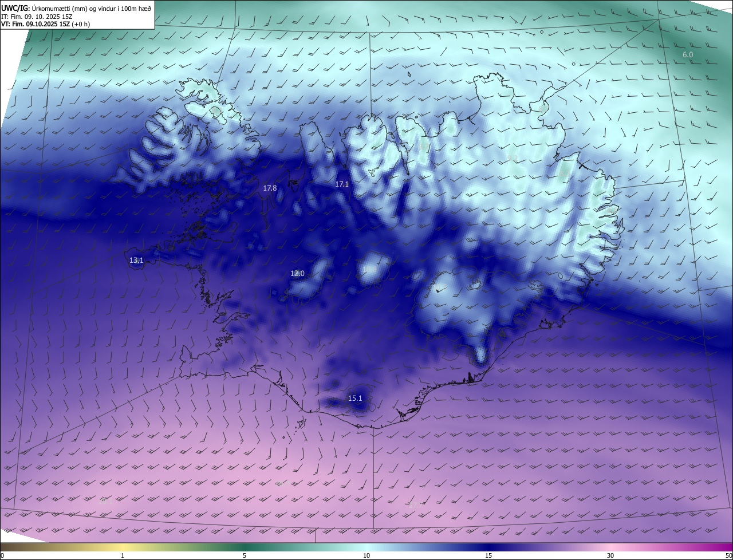Click the 13.1 value label near the west coast
This screenshot has width=733, height=560.
click(x=136, y=260)
